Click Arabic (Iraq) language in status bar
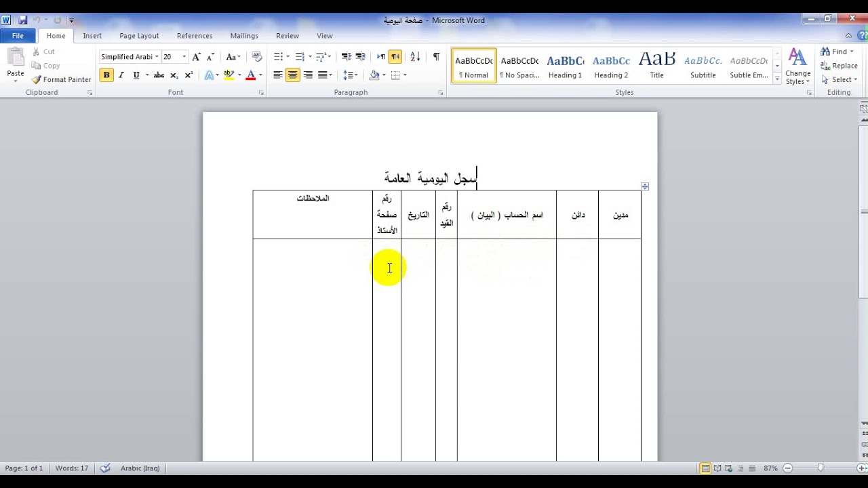 point(140,468)
